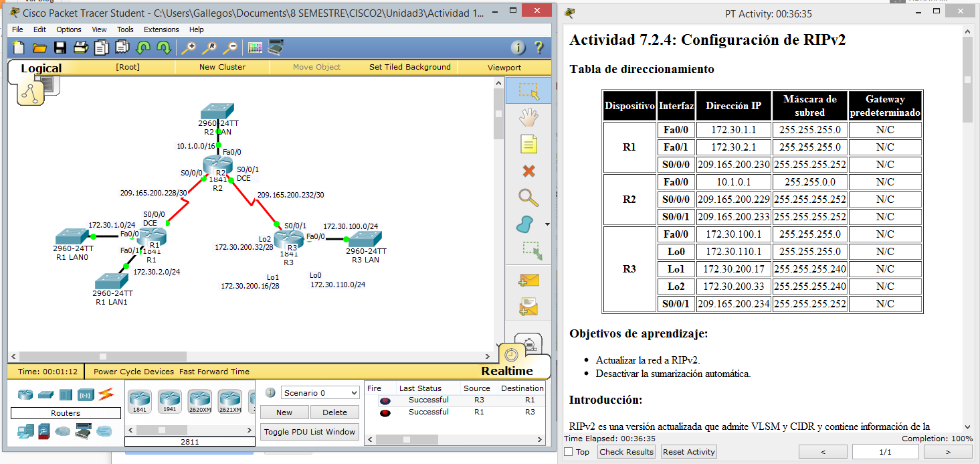Create a new network file
980x464 pixels.
pos(19,48)
